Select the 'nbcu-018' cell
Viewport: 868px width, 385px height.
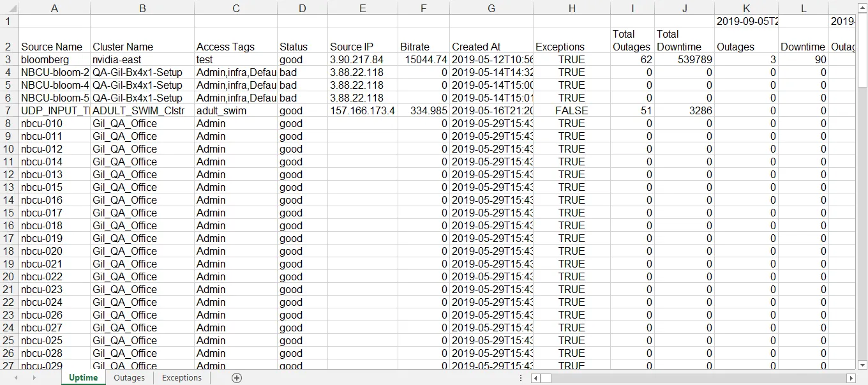coord(54,225)
